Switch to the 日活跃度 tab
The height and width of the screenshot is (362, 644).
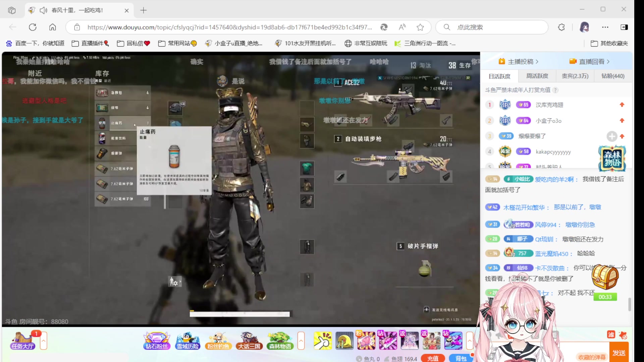pos(499,76)
